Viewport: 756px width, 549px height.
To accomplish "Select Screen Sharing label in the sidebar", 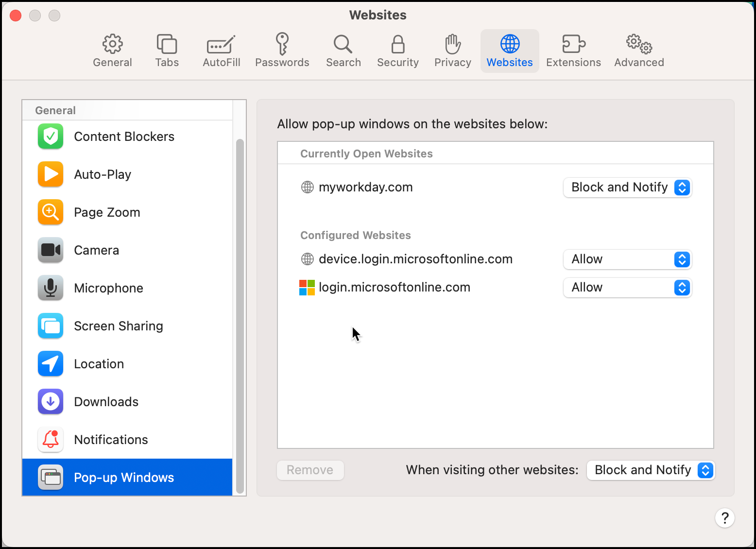I will tap(118, 326).
